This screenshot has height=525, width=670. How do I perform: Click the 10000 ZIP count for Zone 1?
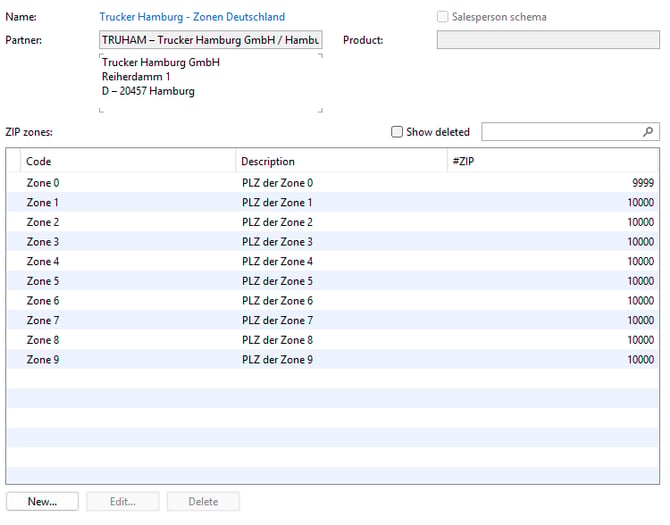coord(641,202)
